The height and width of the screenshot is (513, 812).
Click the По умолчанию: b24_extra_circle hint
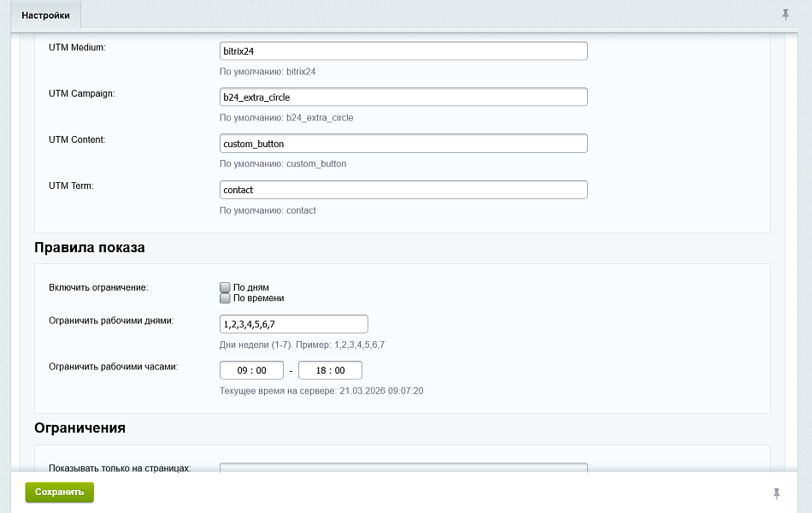pyautogui.click(x=286, y=118)
